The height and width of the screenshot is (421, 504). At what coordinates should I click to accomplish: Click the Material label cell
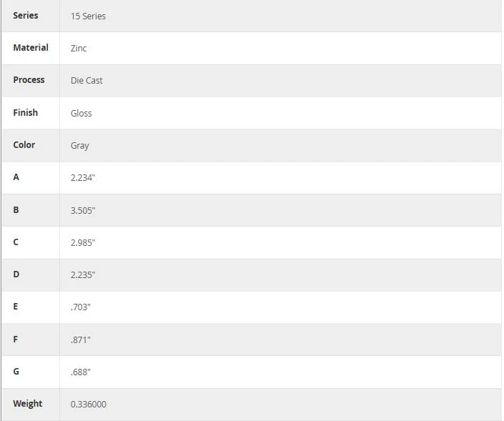[x=31, y=48]
